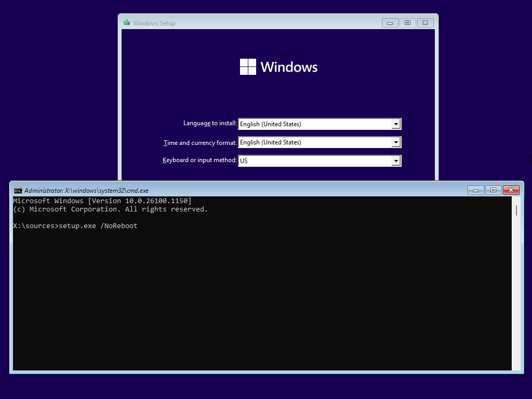
Task: Open the Time and currency format dropdown
Action: click(x=396, y=142)
